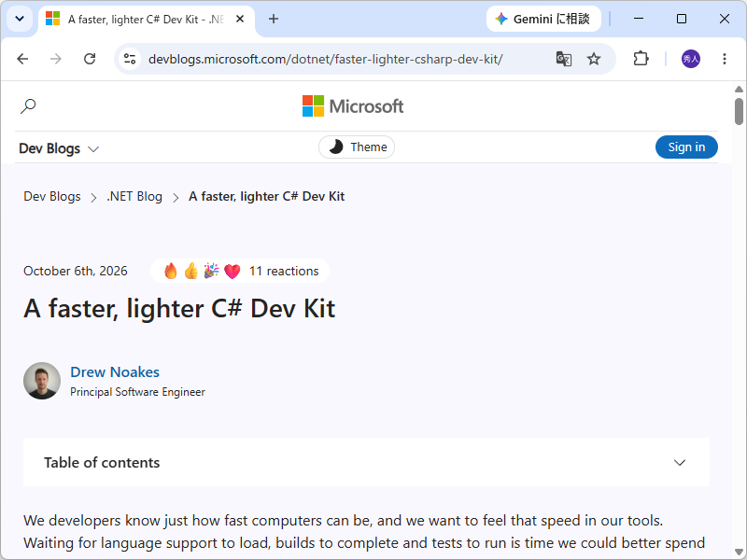Screen dimensions: 747x560
Task: Click the Sign in button
Action: [686, 147]
